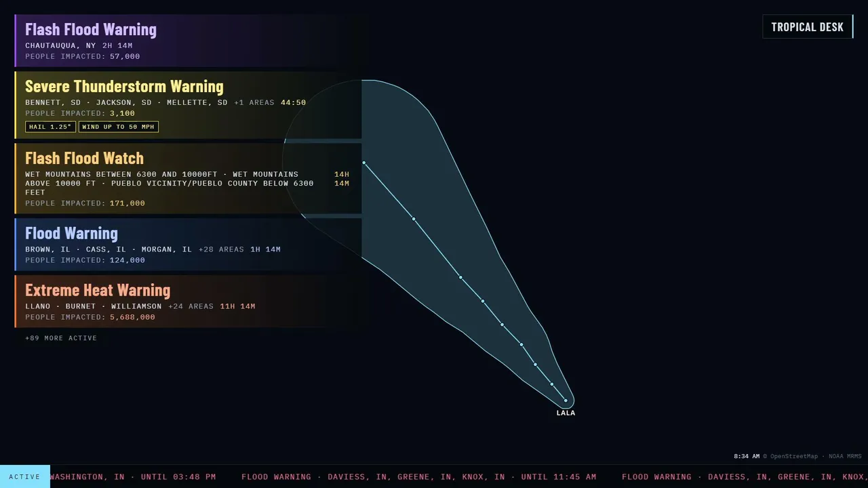Open the Flood Warning card title
The height and width of the screenshot is (488, 868).
(x=71, y=233)
